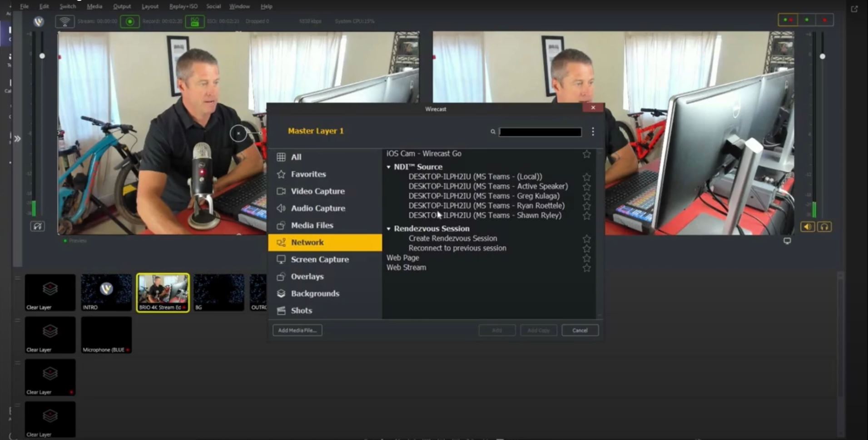Open the Overlays source category
Viewport: 868px width, 440px height.
pyautogui.click(x=307, y=277)
